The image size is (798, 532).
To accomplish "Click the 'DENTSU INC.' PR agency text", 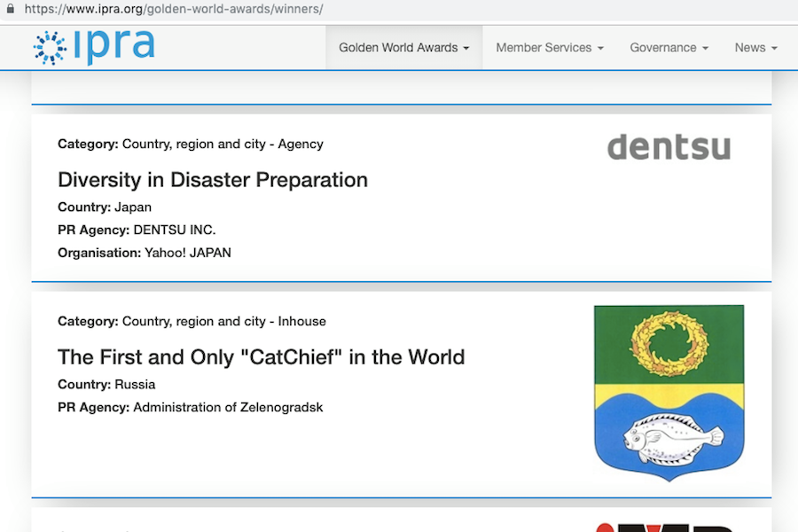I will 174,230.
